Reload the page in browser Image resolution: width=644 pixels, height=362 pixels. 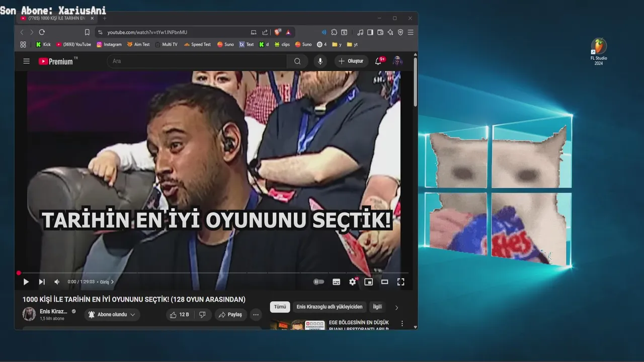[x=42, y=32]
